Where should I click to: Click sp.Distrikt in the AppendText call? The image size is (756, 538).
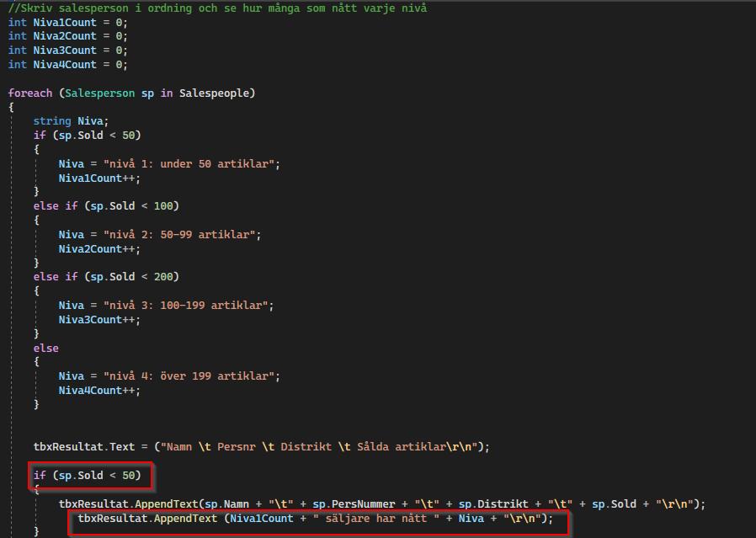point(487,503)
